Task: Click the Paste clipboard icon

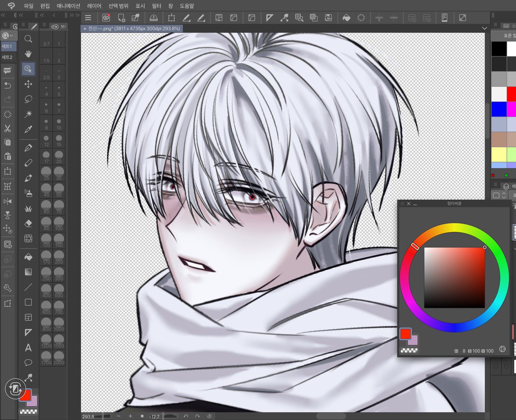Action: [7, 156]
